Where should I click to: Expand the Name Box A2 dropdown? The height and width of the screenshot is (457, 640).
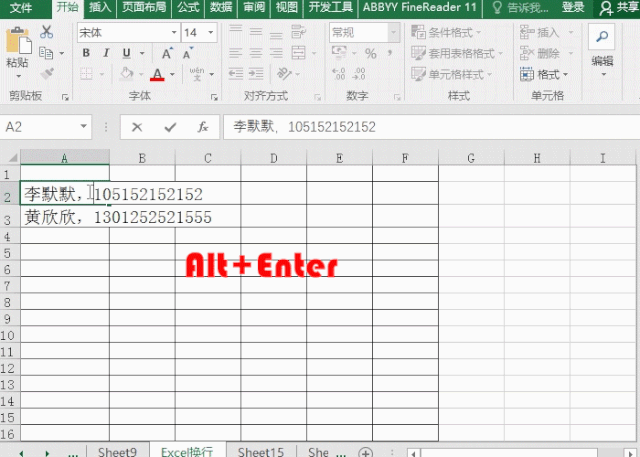(83, 126)
